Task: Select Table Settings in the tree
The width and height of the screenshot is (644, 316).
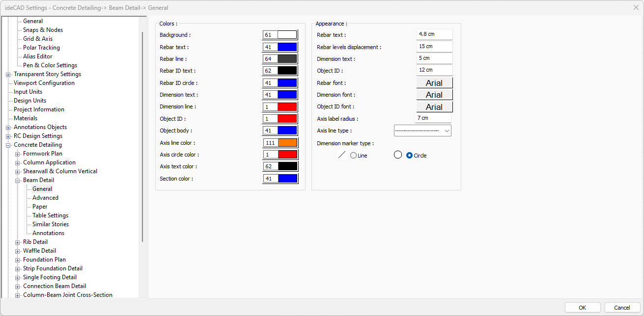Action: 50,215
